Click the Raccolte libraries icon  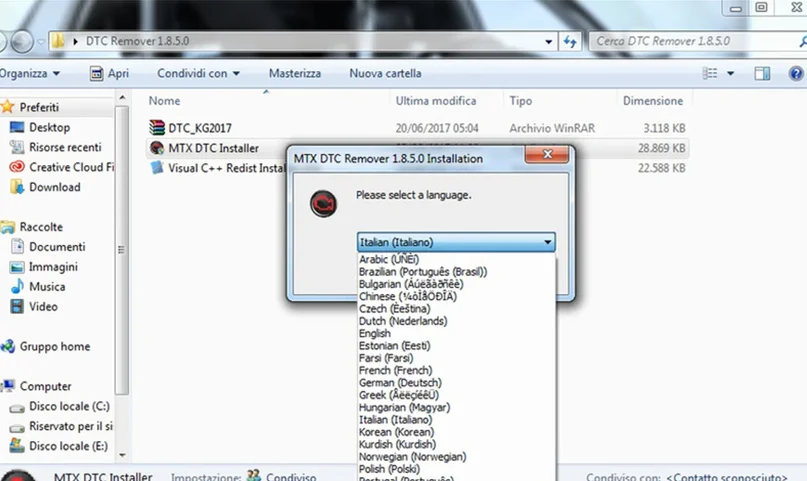click(x=8, y=227)
